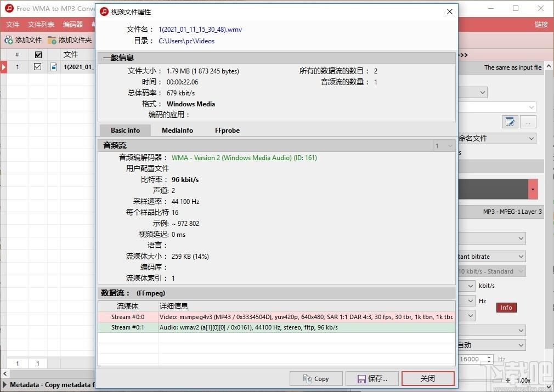This screenshot has width=554, height=392.
Task: Click the WMA - Version 2 codec text
Action: pos(244,158)
